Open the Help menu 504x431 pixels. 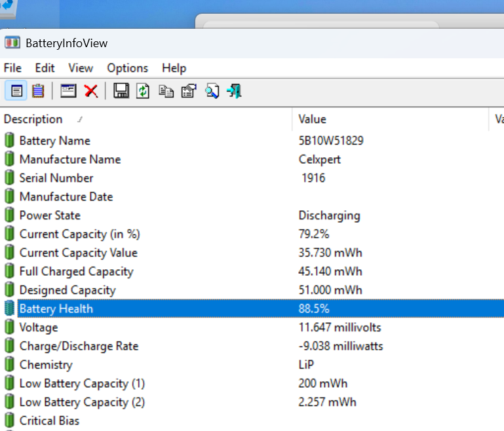tap(174, 68)
